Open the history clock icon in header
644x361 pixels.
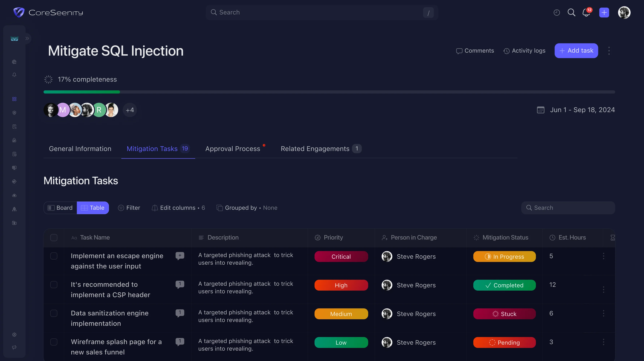(556, 12)
